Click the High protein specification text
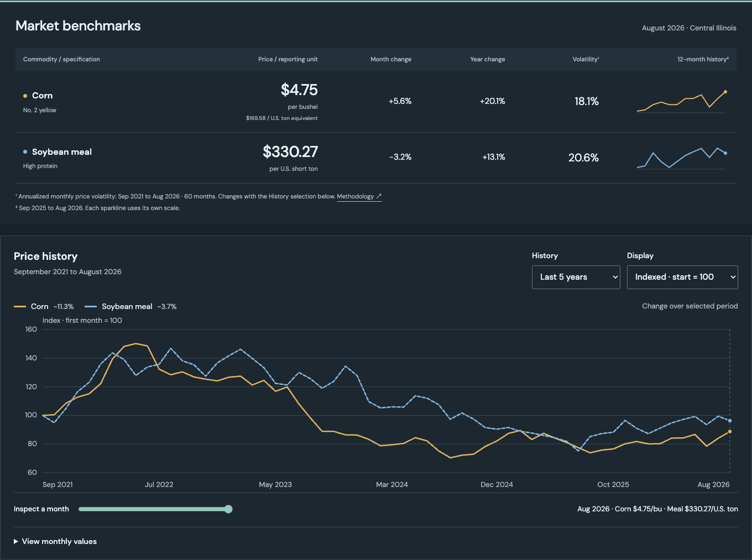 point(40,166)
